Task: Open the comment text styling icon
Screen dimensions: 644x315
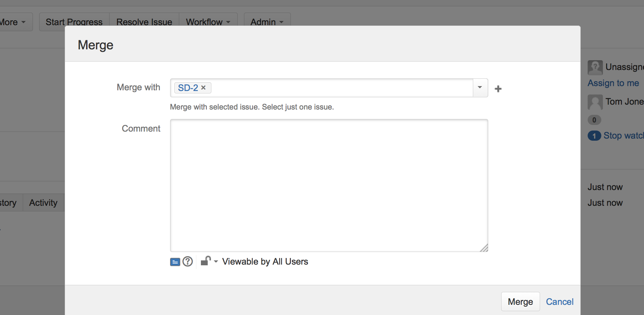Action: tap(175, 261)
